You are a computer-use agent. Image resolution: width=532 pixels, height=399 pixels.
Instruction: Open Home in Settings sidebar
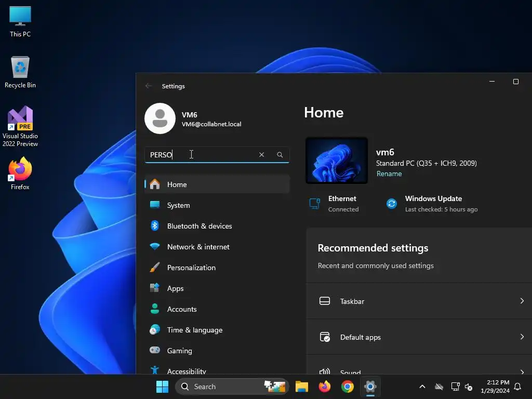[217, 184]
